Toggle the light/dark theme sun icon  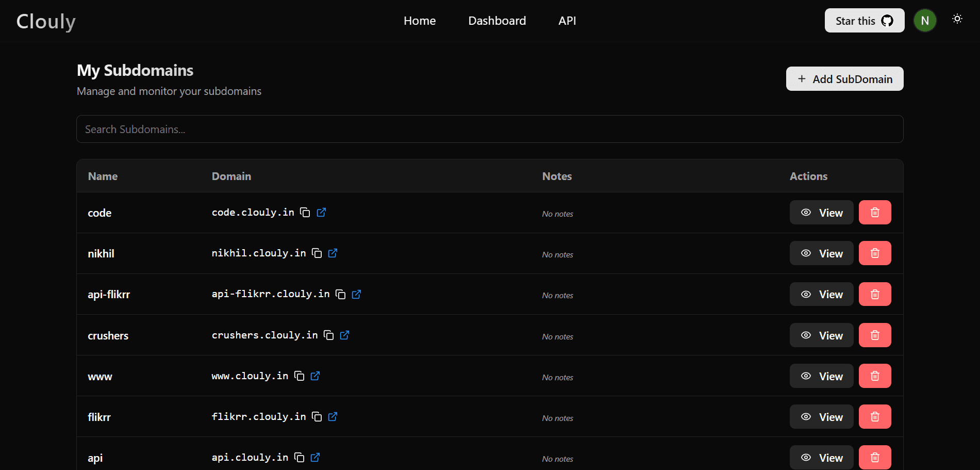957,19
